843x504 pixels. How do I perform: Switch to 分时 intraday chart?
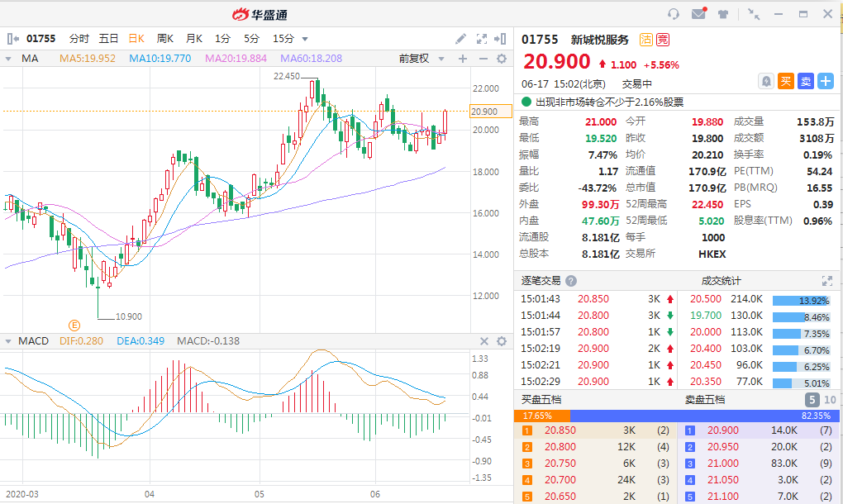(79, 39)
